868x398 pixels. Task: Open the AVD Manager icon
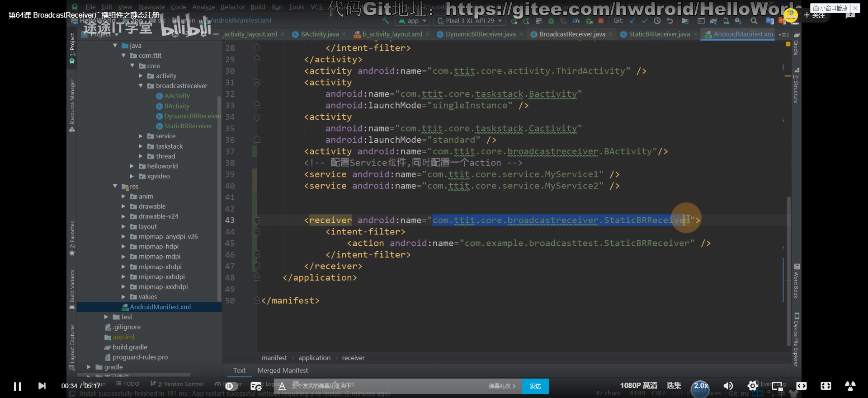[726, 21]
